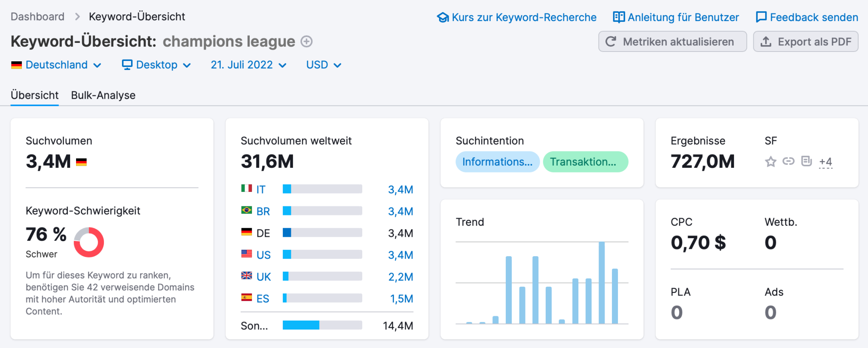
Task: Open the USD currency dropdown
Action: click(x=324, y=65)
